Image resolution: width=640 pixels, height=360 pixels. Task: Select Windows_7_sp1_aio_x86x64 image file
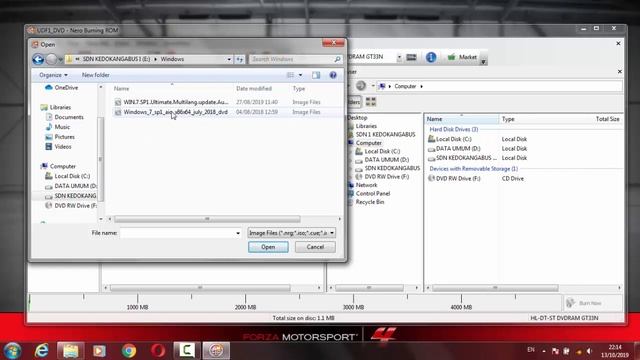pos(176,112)
